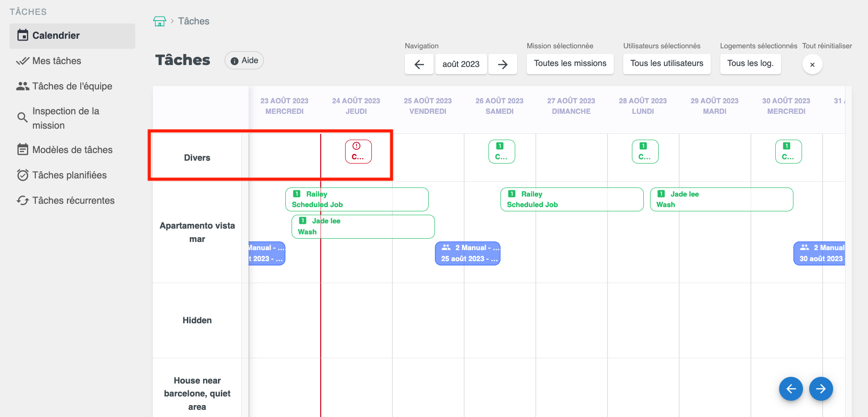Viewport: 868px width, 417px height.
Task: Open Inspection de la mission page
Action: pos(65,118)
